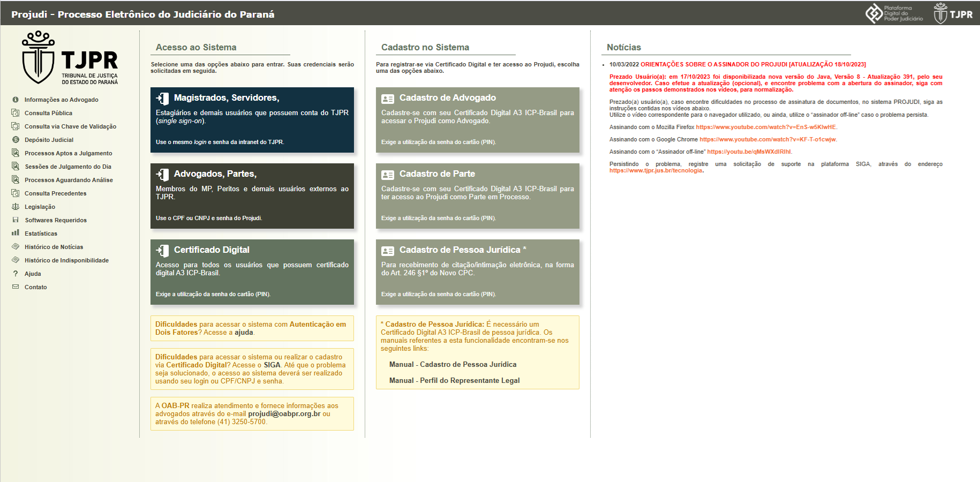Click the ID card icon for Cadastro de Pessoa Jurídica

388,251
